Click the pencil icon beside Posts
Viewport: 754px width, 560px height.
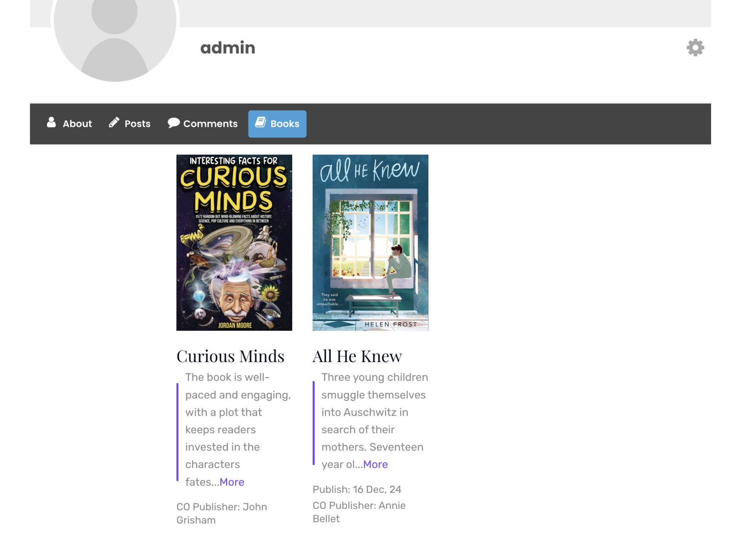pyautogui.click(x=114, y=123)
